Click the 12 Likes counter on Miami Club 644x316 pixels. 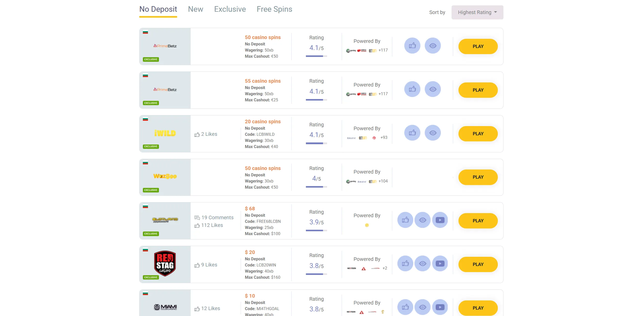point(207,308)
